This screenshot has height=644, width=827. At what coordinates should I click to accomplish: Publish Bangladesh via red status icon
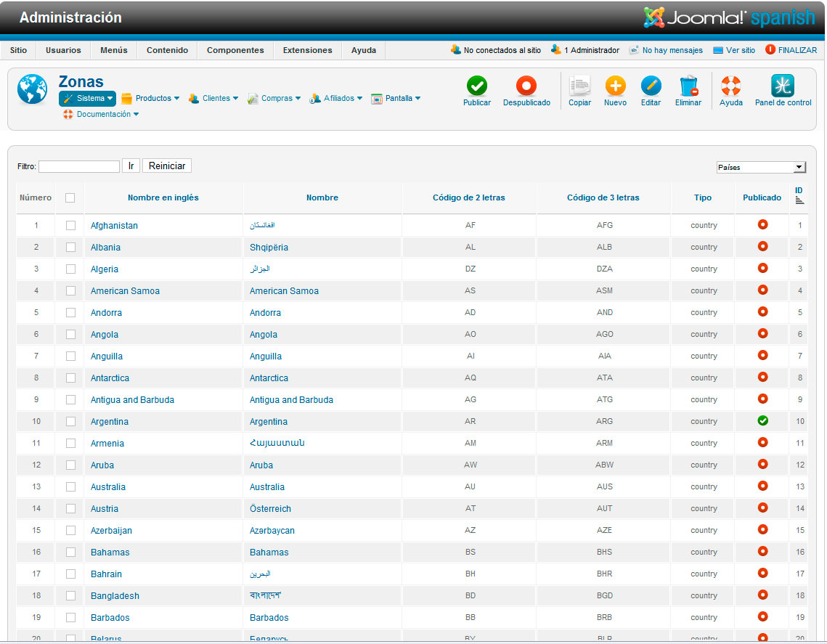(x=762, y=595)
